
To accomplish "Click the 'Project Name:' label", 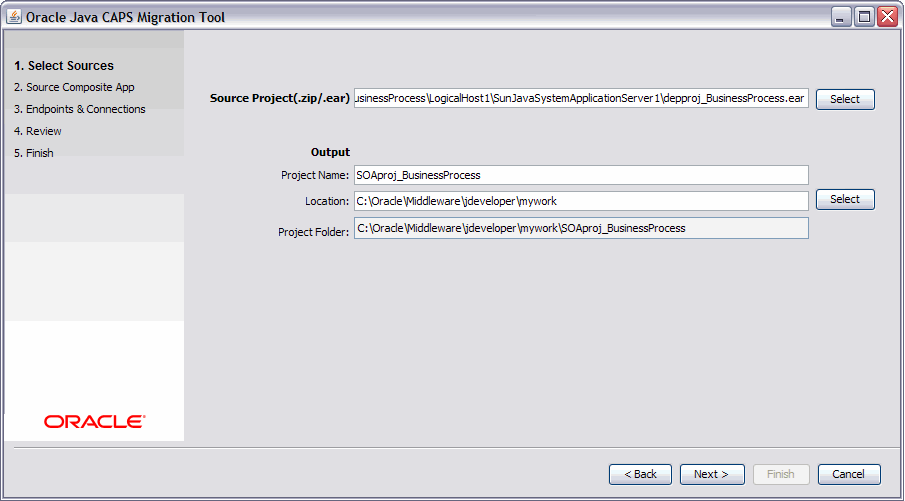I will tap(315, 175).
